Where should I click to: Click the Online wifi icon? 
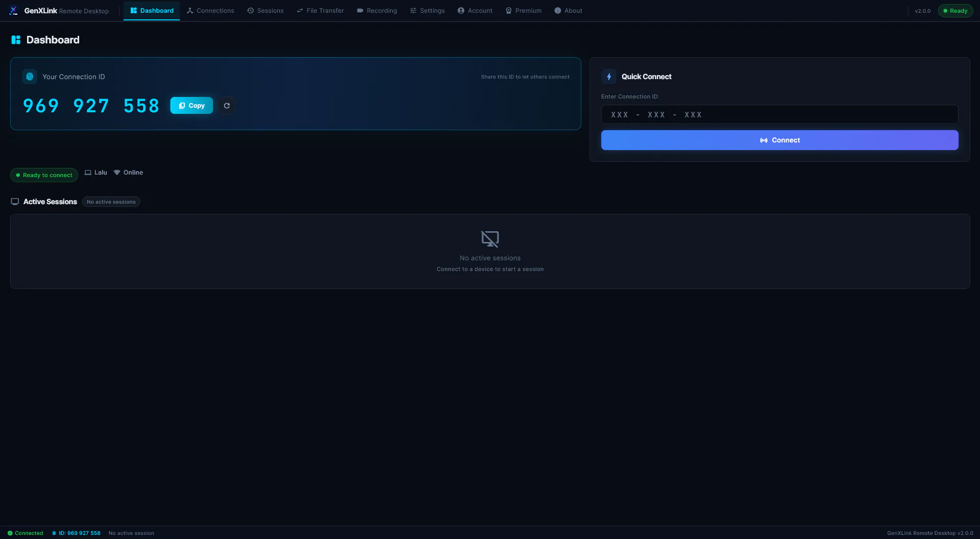[117, 173]
